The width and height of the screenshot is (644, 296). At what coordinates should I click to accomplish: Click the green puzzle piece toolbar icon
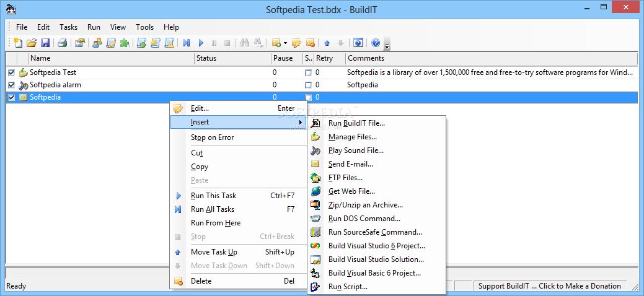tap(124, 42)
